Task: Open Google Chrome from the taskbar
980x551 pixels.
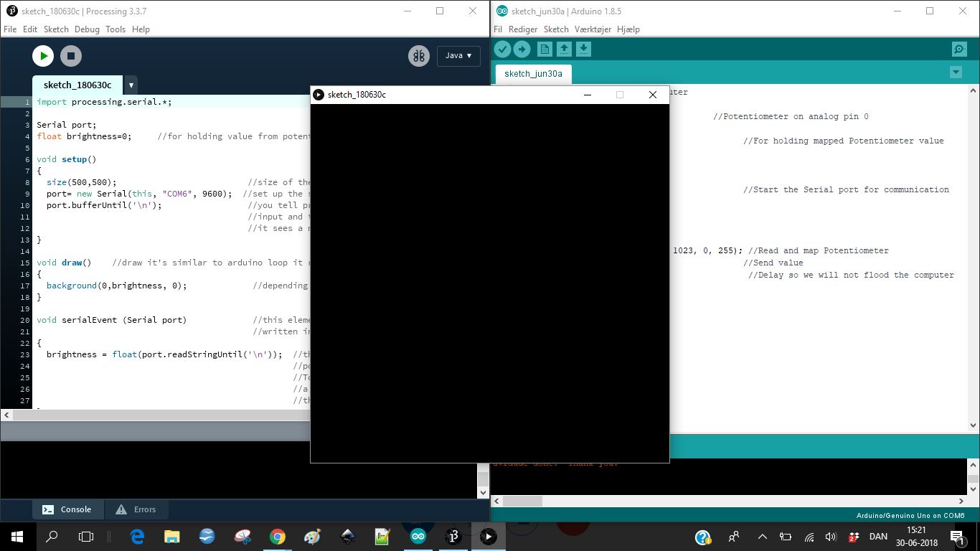Action: point(278,537)
